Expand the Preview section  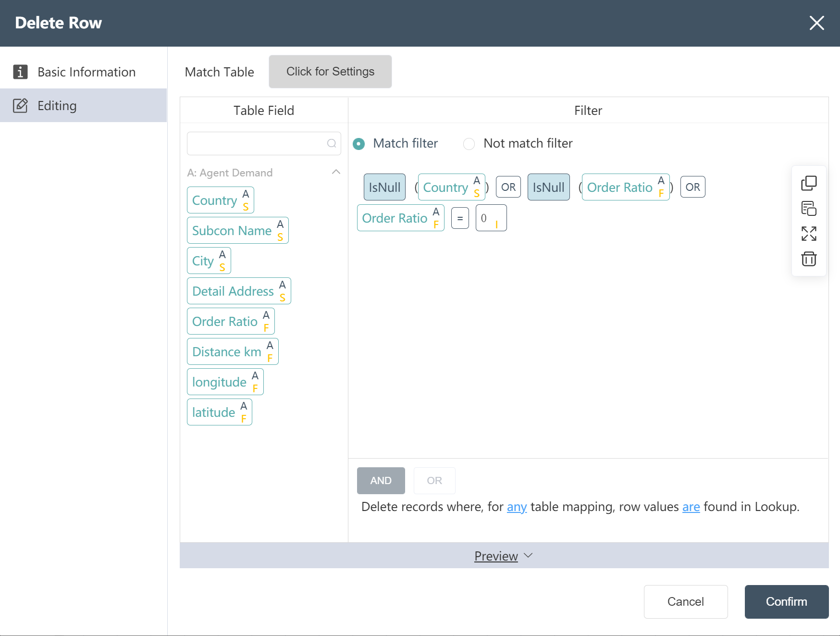pos(504,556)
